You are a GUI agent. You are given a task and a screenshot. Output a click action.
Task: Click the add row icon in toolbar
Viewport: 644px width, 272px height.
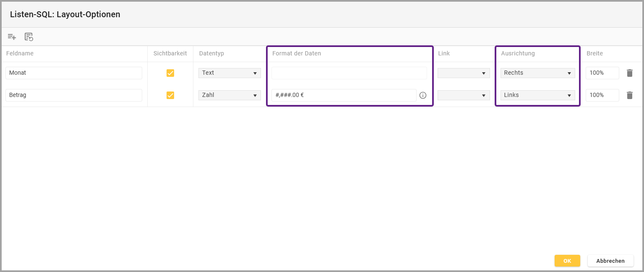[x=12, y=37]
